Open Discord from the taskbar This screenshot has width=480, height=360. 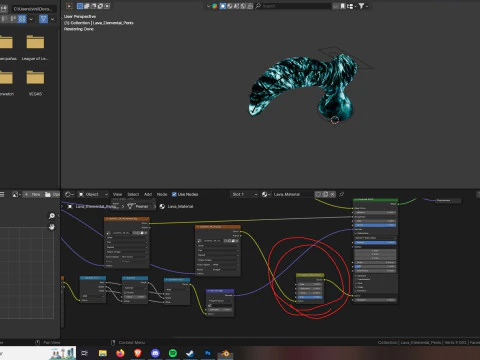155,353
